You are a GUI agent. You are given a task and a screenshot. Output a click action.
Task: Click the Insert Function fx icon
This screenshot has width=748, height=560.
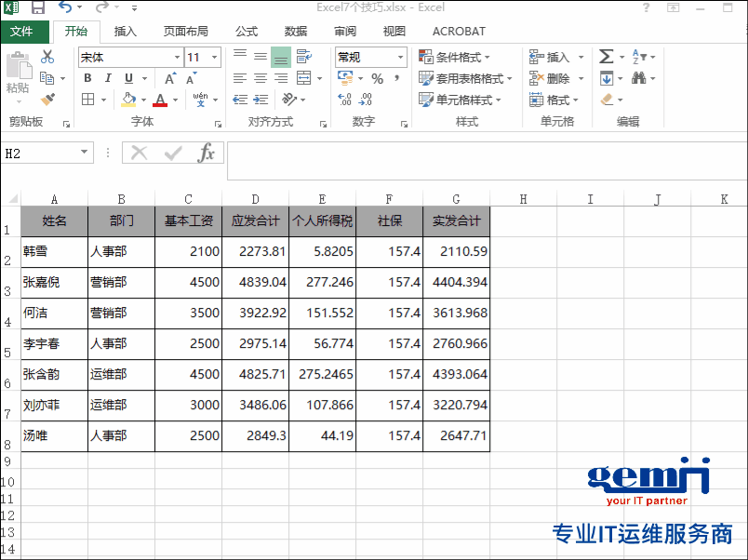coord(207,153)
